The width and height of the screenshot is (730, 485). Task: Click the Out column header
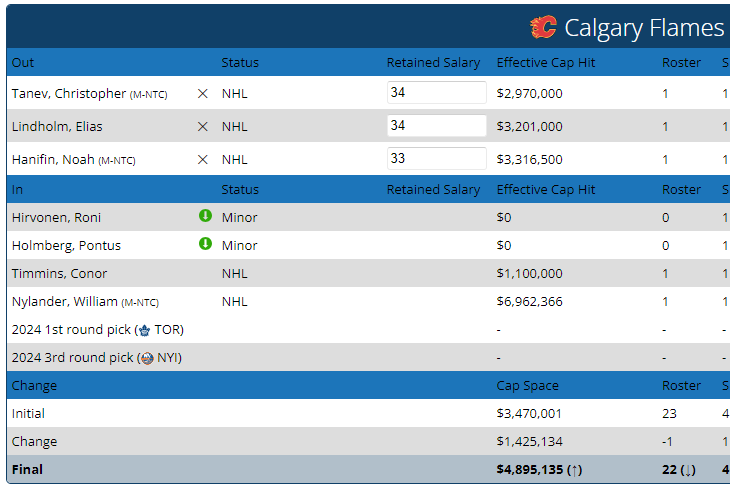[x=23, y=62]
